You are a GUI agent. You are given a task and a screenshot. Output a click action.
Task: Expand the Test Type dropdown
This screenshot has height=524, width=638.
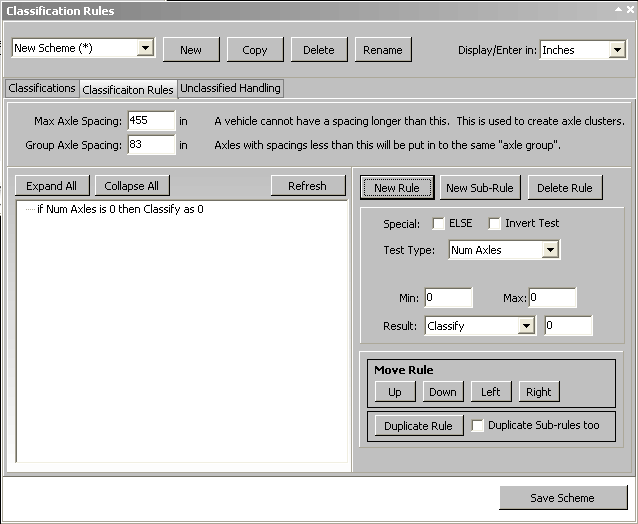pos(550,250)
